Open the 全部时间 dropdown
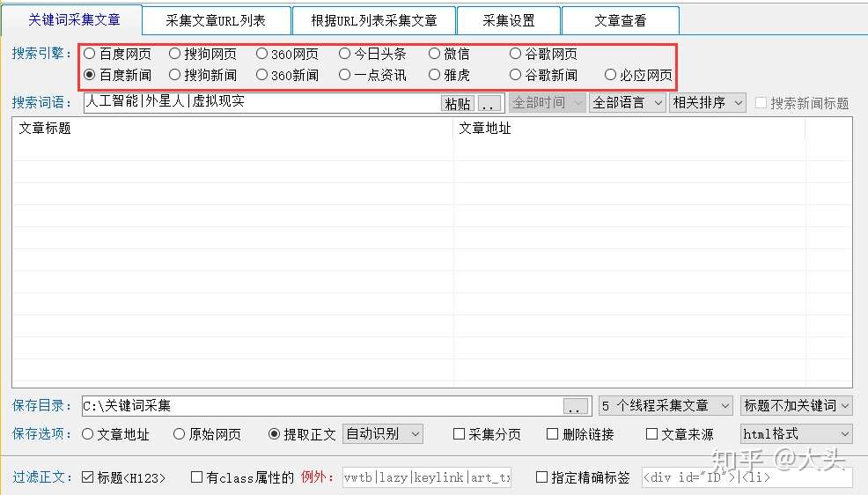Viewport: 868px width, 495px height. pos(547,103)
